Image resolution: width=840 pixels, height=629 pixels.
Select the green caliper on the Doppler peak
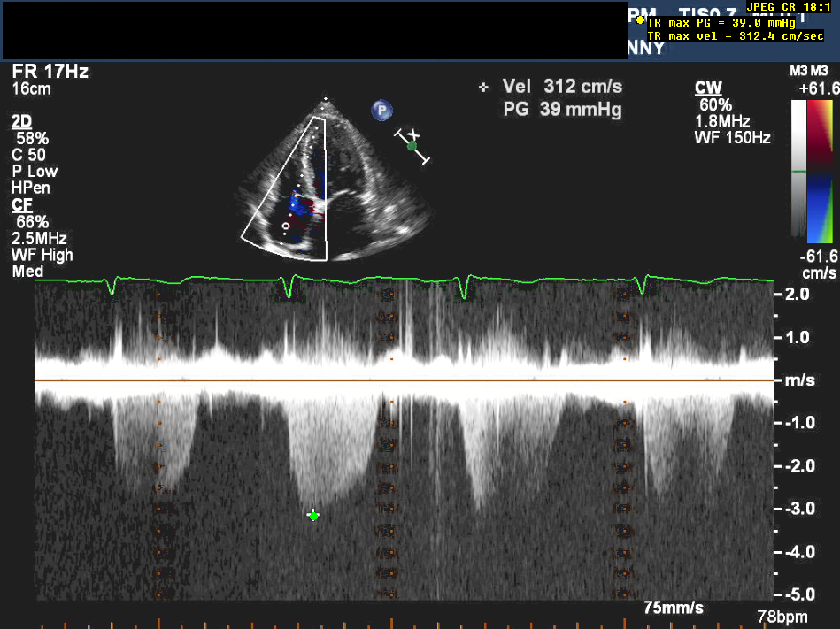tap(313, 515)
